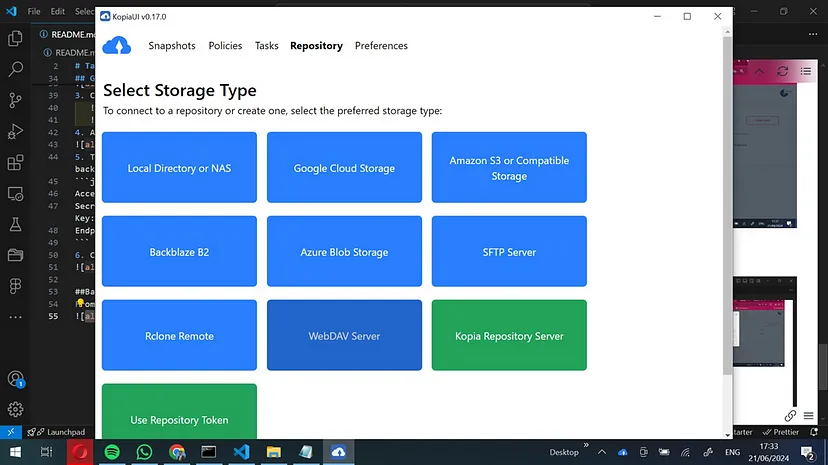Select Local Directory or NAS storage
Screen dimensions: 828x465
(179, 168)
